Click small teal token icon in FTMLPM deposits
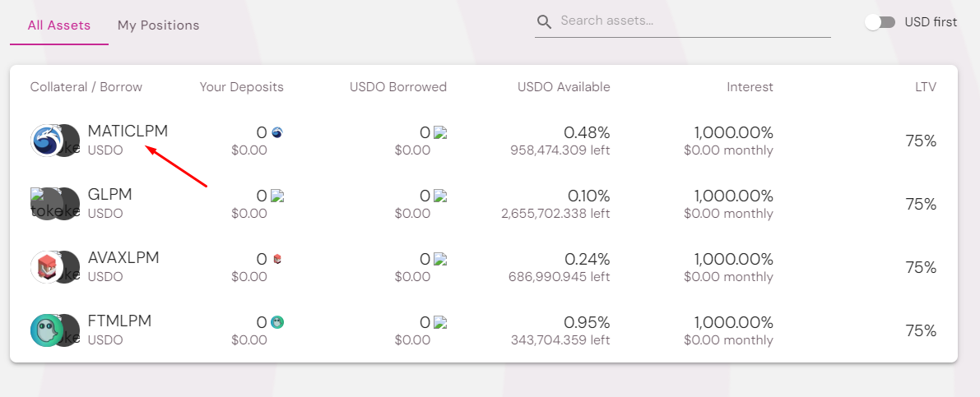 (x=276, y=322)
